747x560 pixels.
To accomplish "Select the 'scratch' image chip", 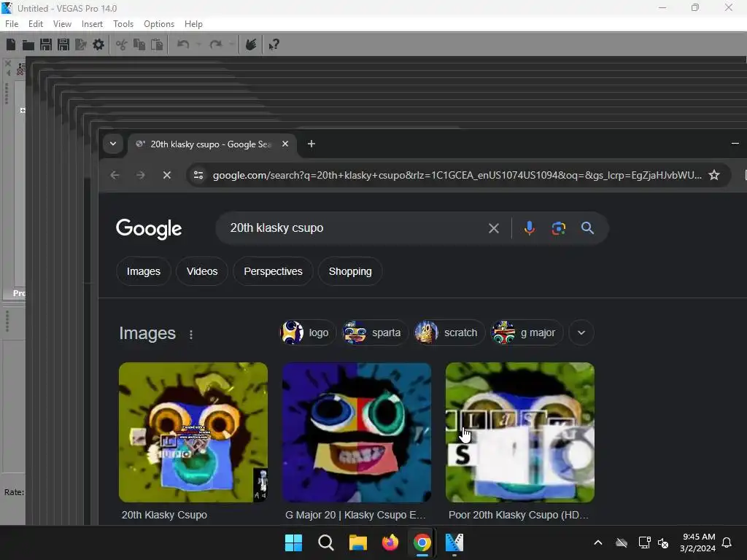I will 449,332.
